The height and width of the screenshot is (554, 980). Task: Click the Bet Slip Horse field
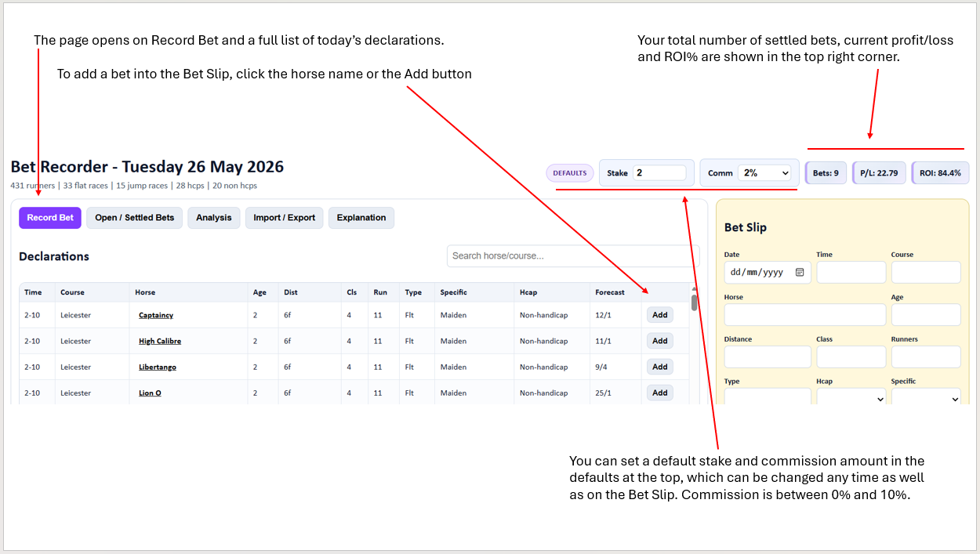click(x=805, y=315)
